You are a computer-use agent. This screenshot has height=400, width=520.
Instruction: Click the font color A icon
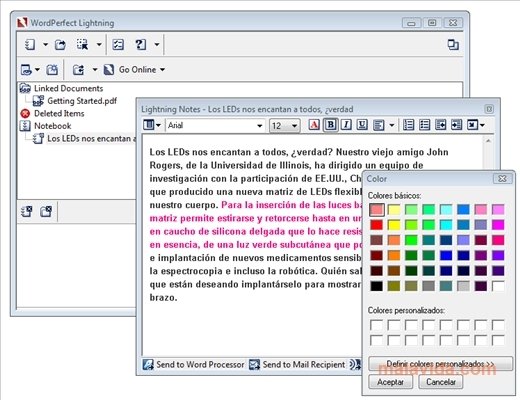pos(314,125)
